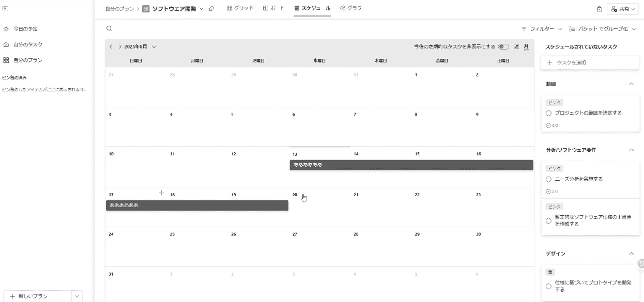This screenshot has width=644, height=302.
Task: Collapse the 分析/ソフトウェア要件 section
Action: click(631, 150)
